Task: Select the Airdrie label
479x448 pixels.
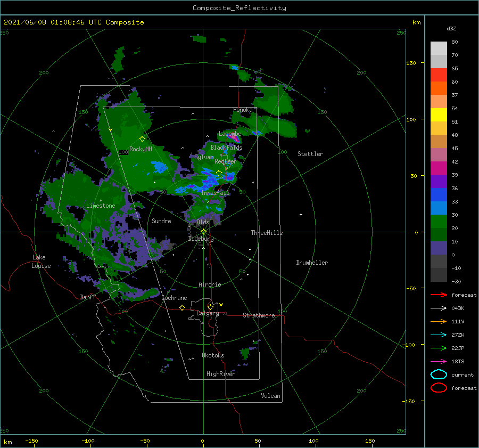Action: 210,284
